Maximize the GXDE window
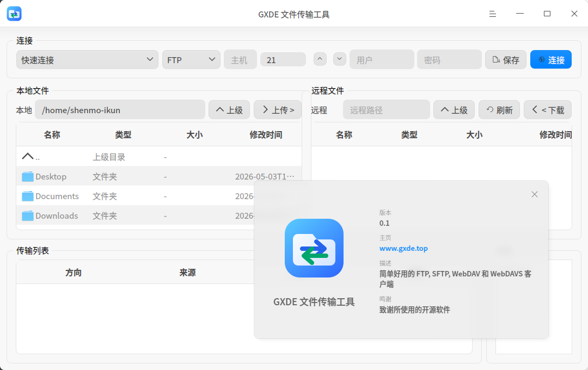Image resolution: width=588 pixels, height=370 pixels. [x=547, y=14]
